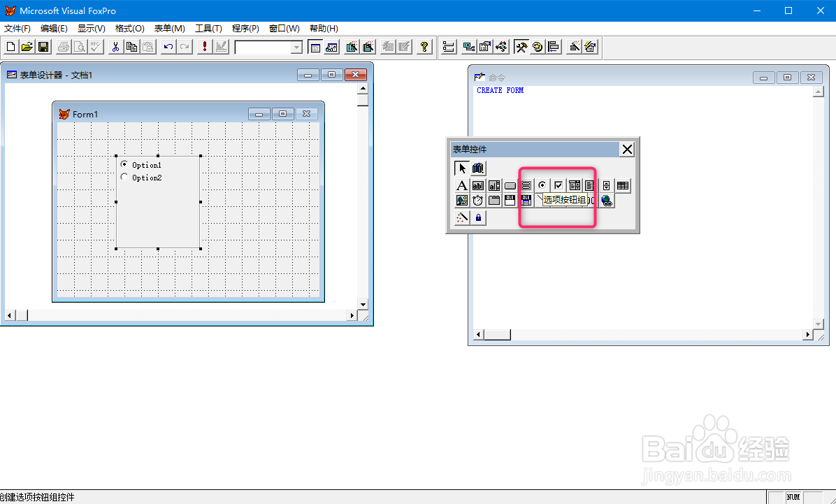Toggle the Command Window toolbar icon
This screenshot has width=836, height=504.
315,47
